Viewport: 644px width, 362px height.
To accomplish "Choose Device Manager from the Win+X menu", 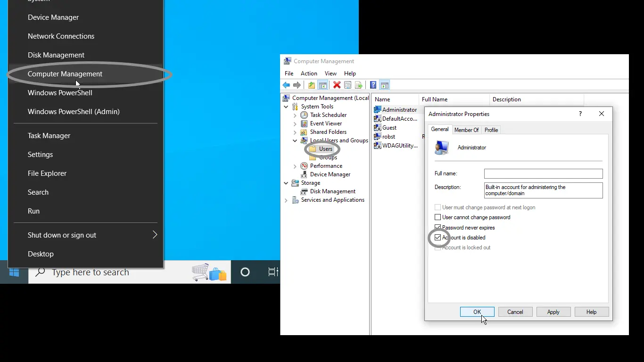I will 86,17.
